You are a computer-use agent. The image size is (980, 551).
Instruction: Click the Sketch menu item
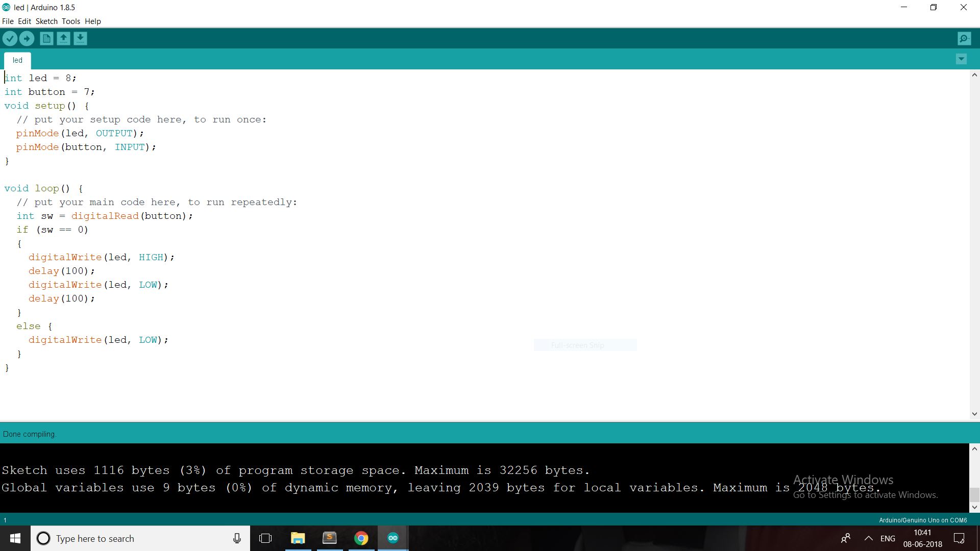46,21
